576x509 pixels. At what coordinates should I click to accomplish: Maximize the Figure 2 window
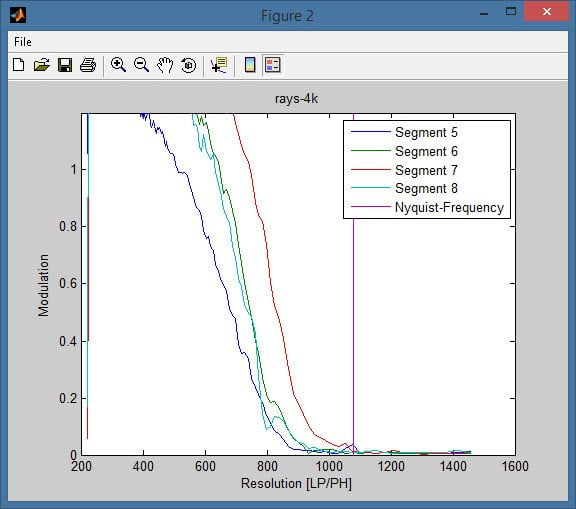(511, 11)
